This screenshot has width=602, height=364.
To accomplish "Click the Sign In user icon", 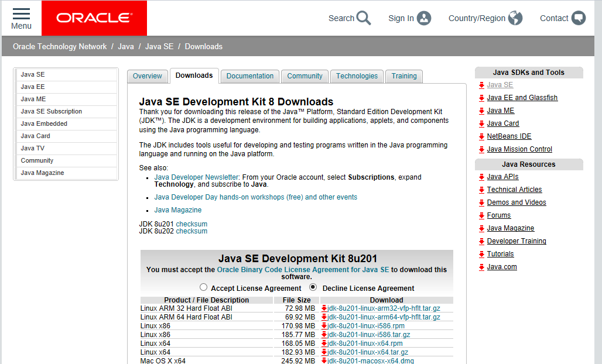I will (424, 18).
